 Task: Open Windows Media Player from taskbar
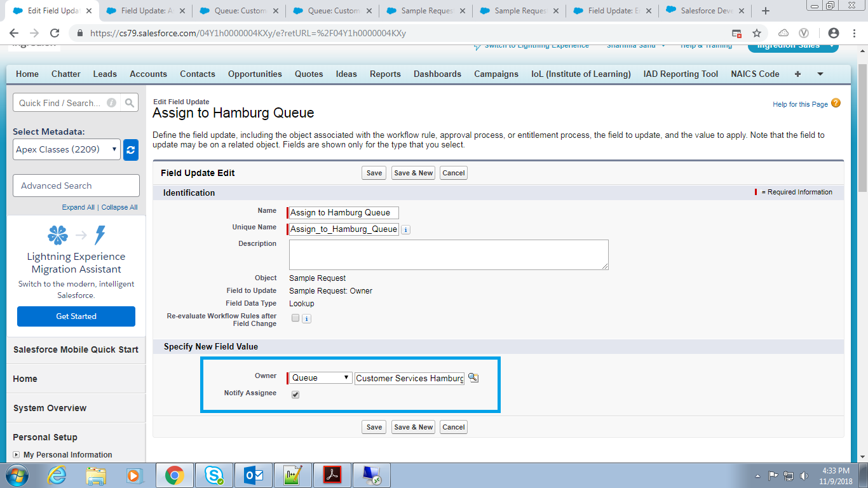pos(133,475)
